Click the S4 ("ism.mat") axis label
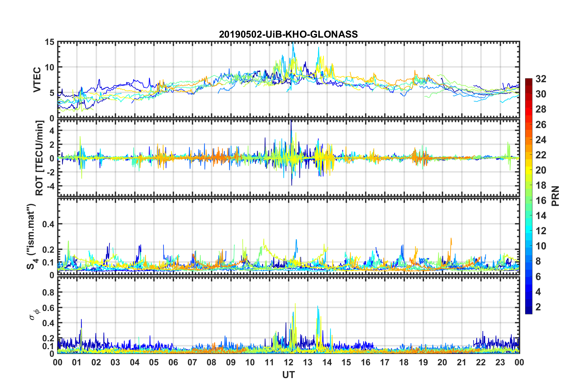Image resolution: width=577 pixels, height=392 pixels. point(32,236)
